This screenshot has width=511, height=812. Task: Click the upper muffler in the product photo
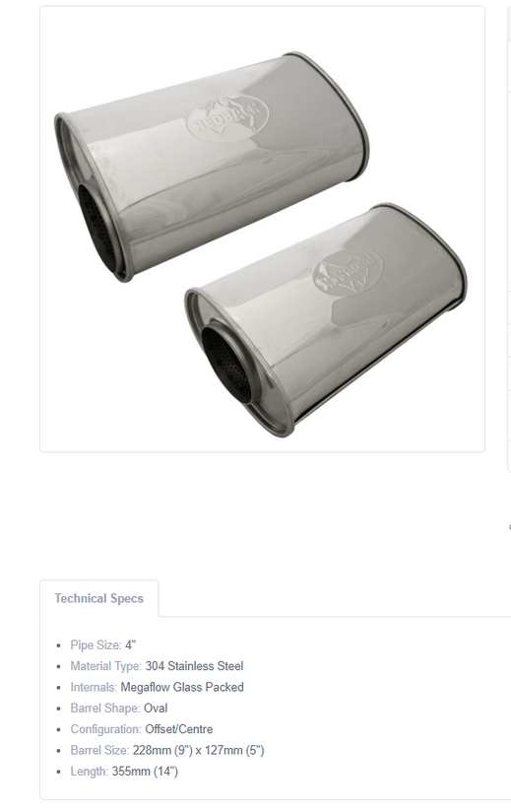tap(212, 167)
